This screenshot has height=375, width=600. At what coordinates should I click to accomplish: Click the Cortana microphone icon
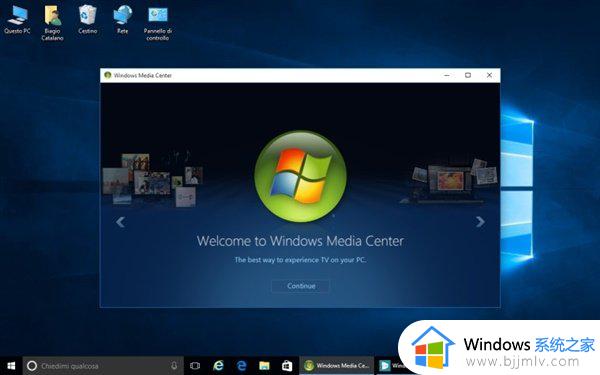pyautogui.click(x=174, y=366)
